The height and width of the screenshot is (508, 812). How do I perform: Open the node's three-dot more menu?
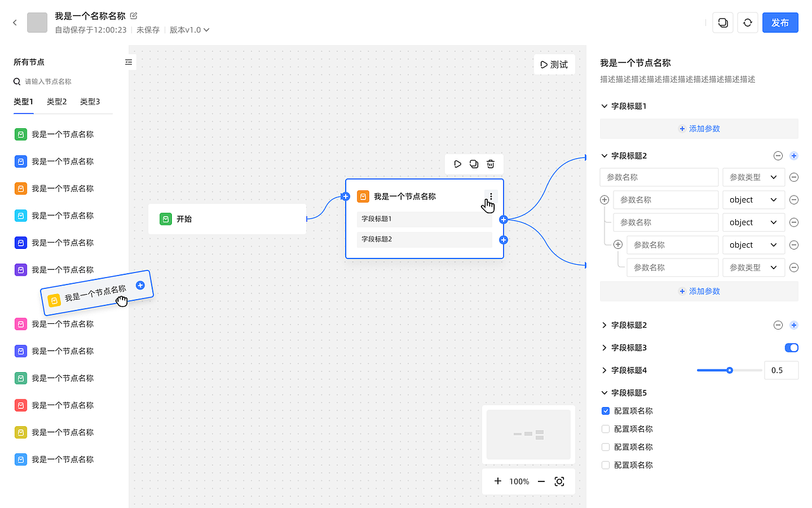[x=490, y=197]
